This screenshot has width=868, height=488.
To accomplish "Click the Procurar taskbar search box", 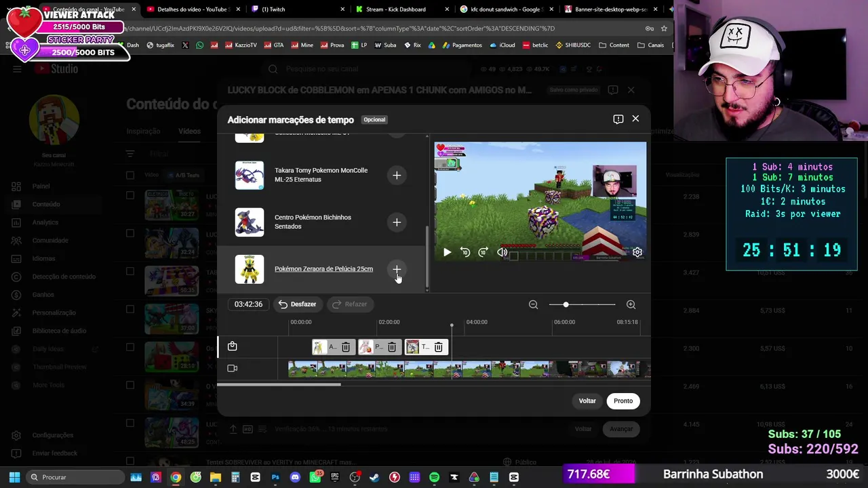I will pyautogui.click(x=74, y=477).
